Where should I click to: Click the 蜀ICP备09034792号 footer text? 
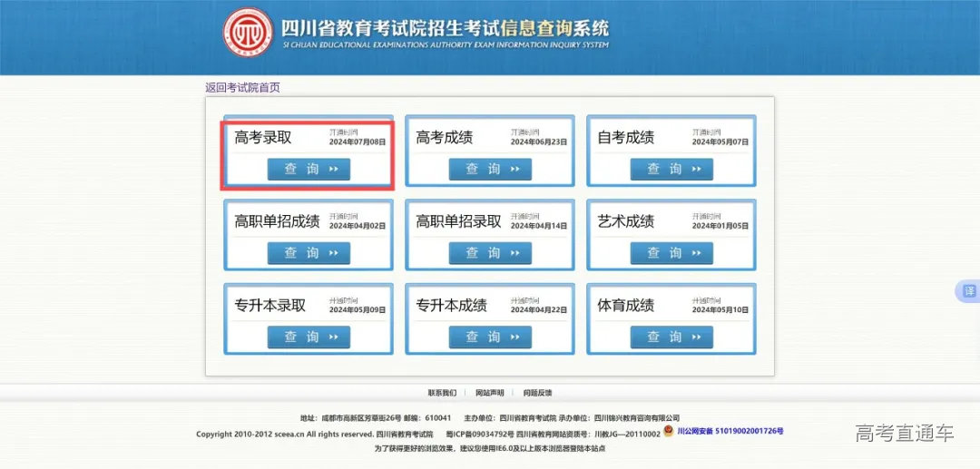tap(480, 434)
